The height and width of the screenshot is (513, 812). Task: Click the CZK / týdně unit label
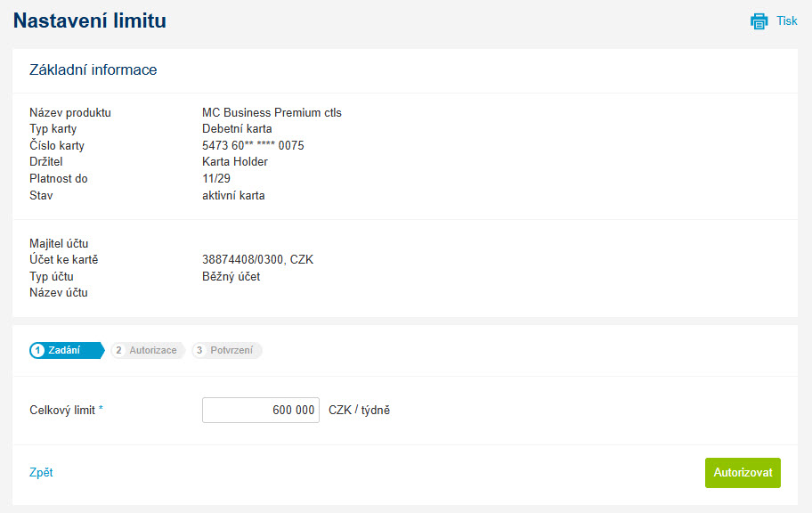tap(359, 410)
